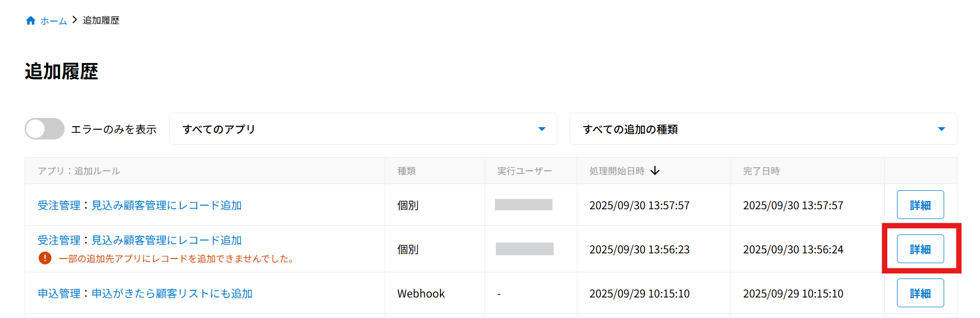The width and height of the screenshot is (980, 318).
Task: Click the red error warning icon
Action: [x=45, y=258]
